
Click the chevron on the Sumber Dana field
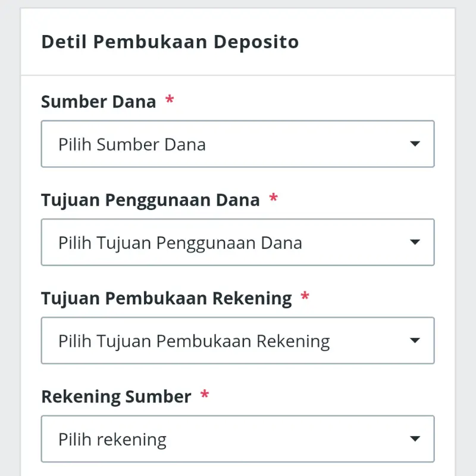415,144
